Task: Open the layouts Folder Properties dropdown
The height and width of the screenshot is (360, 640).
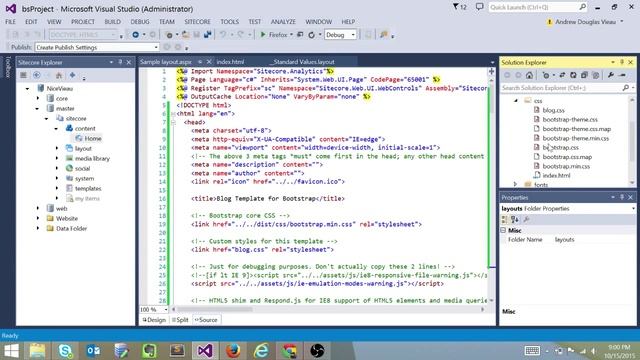Action: [x=633, y=209]
